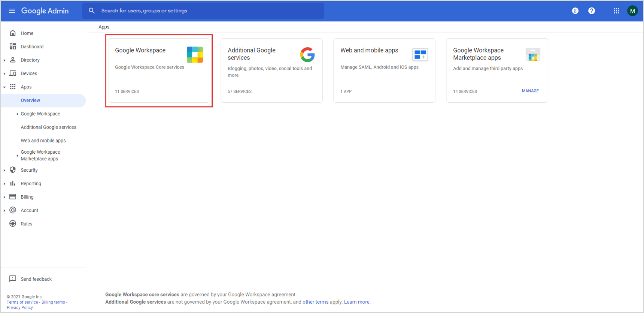The height and width of the screenshot is (313, 644).
Task: Click the Send feedback icon
Action: (x=13, y=279)
